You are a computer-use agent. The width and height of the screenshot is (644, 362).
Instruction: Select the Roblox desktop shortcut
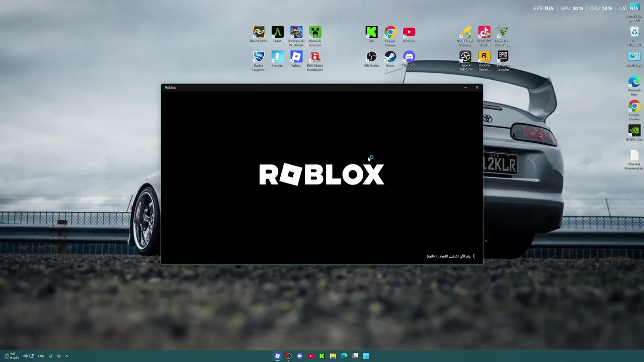tap(296, 59)
